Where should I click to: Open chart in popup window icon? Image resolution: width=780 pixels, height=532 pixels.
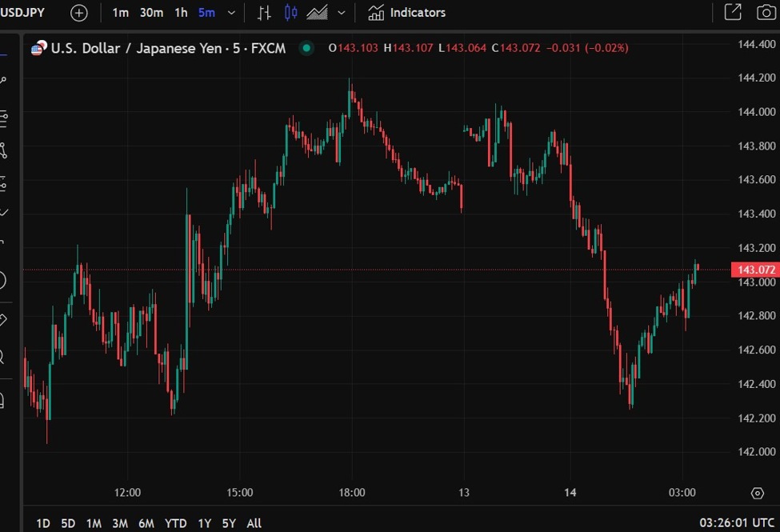732,13
